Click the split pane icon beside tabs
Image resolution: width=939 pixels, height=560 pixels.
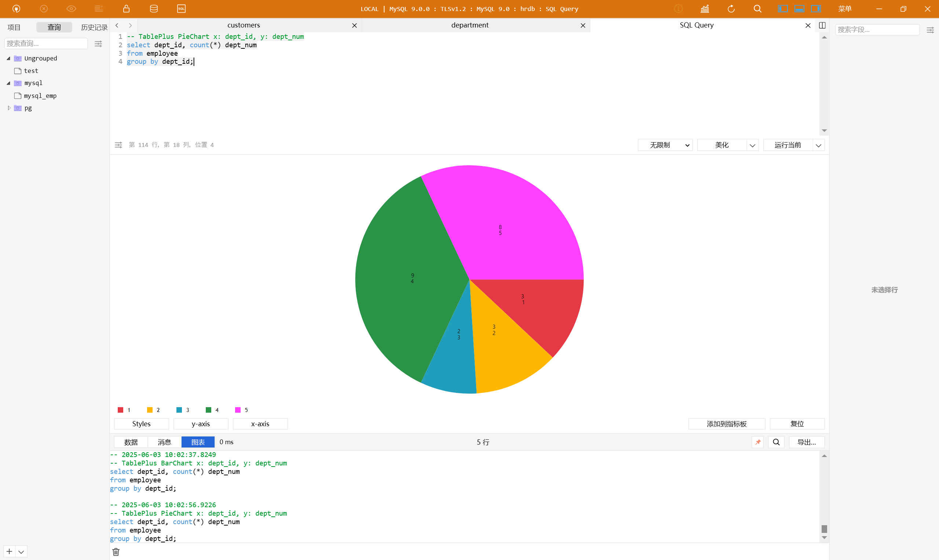coord(822,25)
